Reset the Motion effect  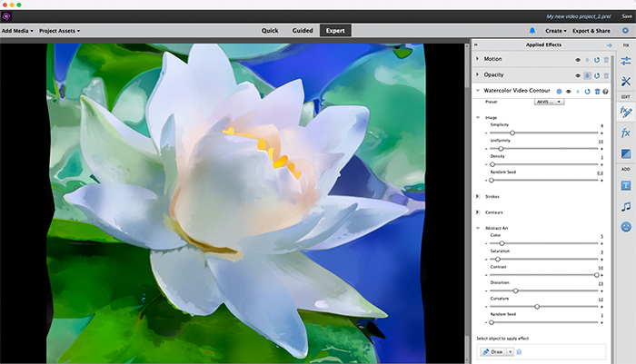[x=597, y=60]
